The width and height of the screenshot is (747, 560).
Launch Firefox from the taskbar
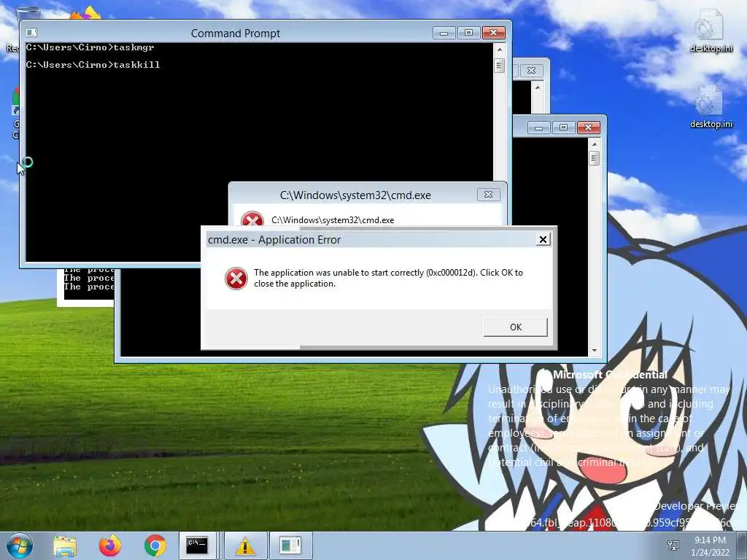(x=110, y=545)
